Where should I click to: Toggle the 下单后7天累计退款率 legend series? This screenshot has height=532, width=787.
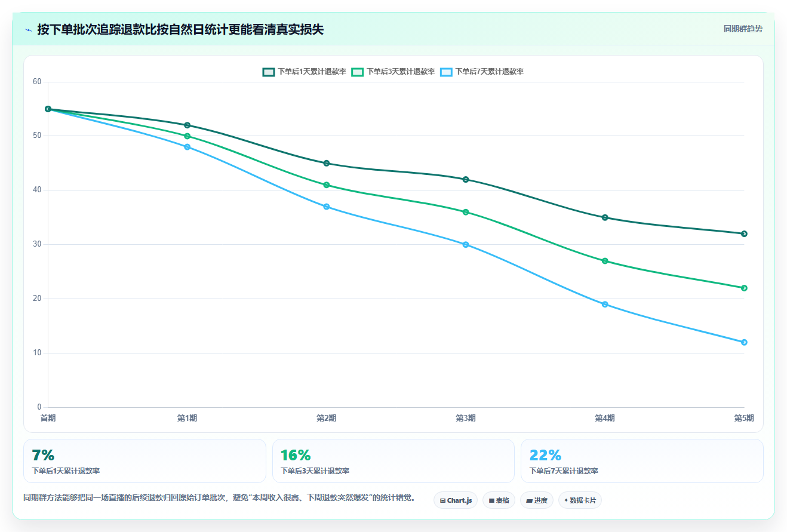coord(482,72)
